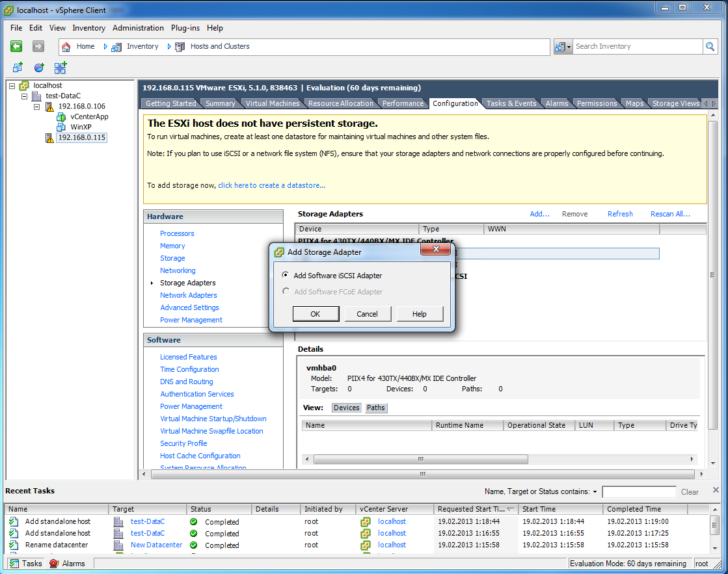Advance the tab strip with the right arrow
Image resolution: width=728 pixels, height=574 pixels.
coord(714,103)
